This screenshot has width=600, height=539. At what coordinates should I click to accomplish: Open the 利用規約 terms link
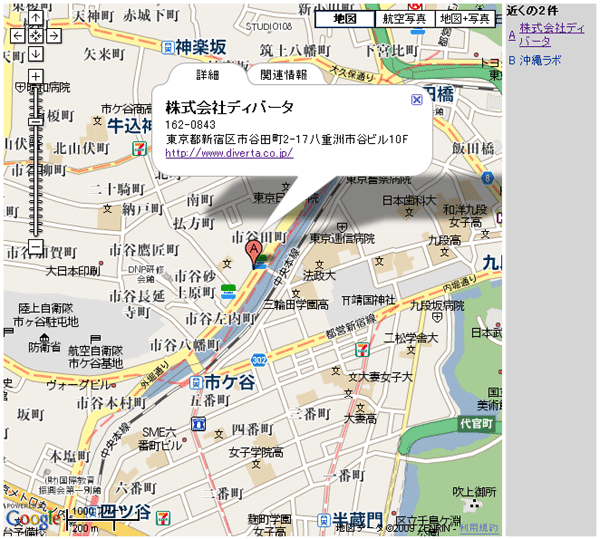pos(478,528)
